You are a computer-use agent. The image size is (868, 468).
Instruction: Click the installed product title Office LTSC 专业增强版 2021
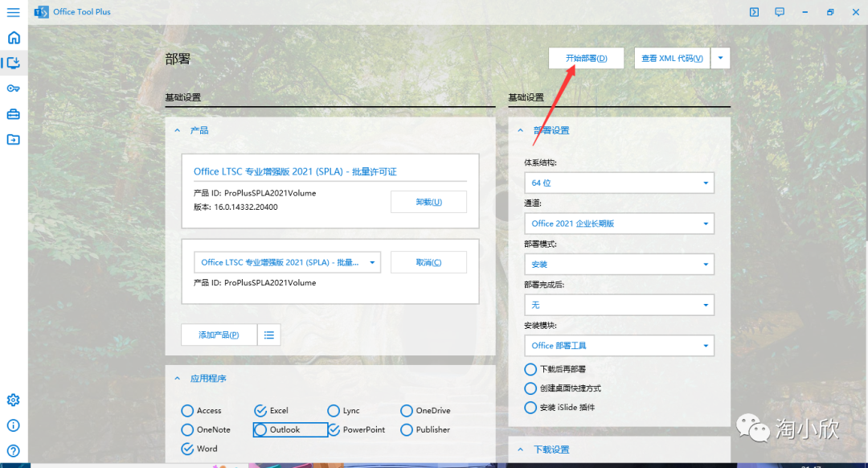(x=295, y=172)
